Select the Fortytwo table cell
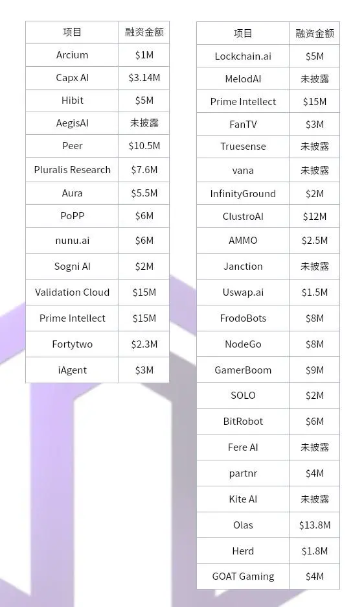 [72, 344]
